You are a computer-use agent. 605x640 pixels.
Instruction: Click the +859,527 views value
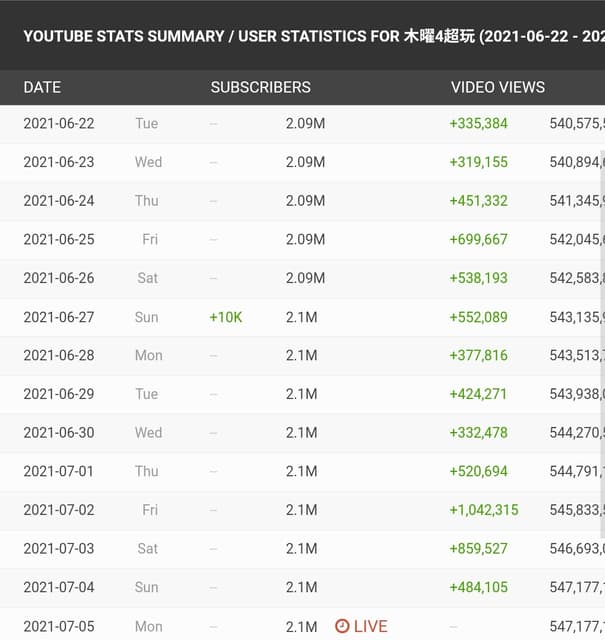point(478,549)
